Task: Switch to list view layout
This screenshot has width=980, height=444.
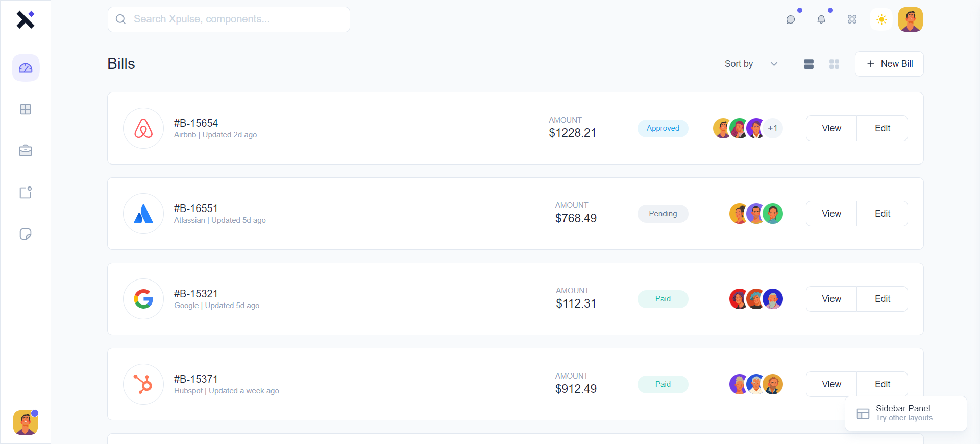Action: [808, 64]
